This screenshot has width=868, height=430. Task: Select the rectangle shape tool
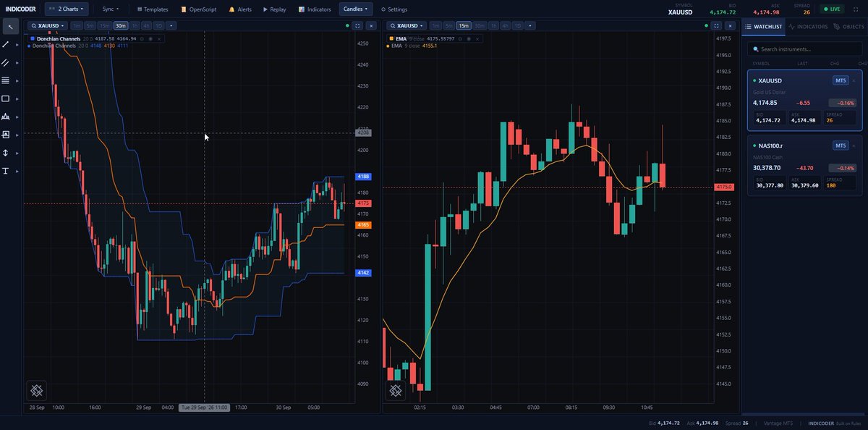coord(6,98)
